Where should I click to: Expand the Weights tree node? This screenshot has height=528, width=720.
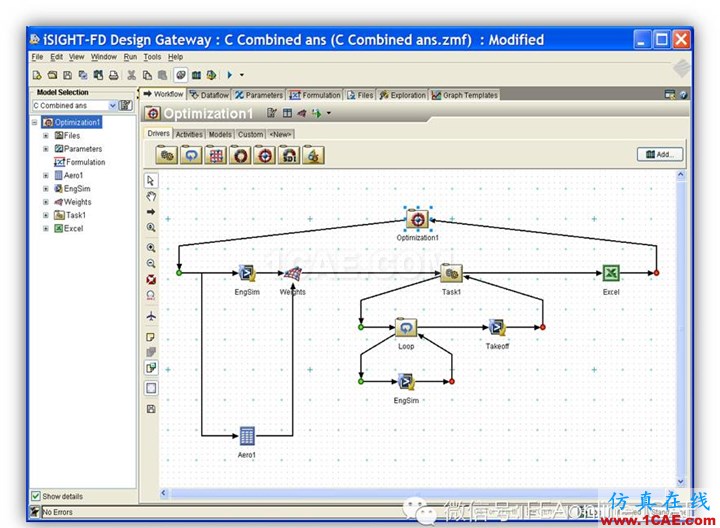pos(45,202)
